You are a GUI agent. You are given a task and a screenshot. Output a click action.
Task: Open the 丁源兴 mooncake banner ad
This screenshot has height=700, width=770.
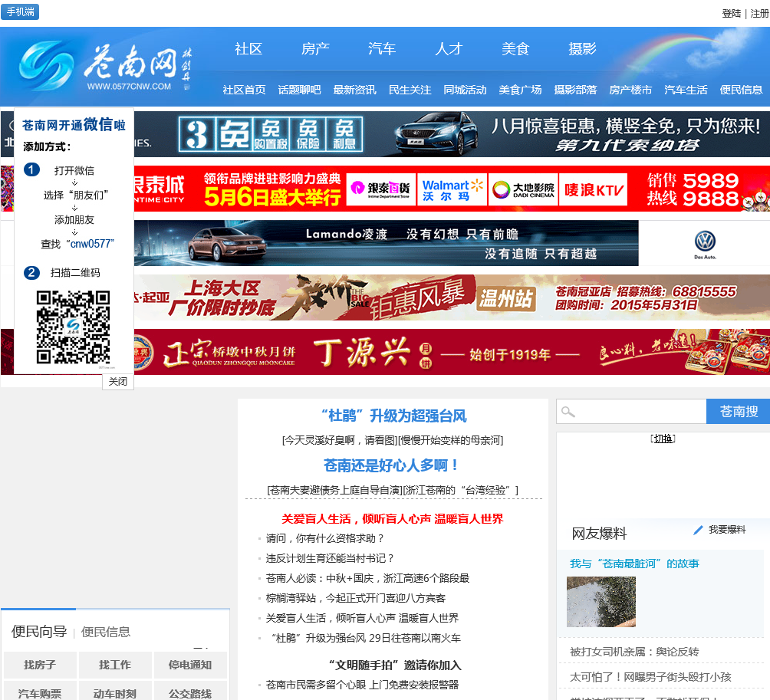(452, 352)
